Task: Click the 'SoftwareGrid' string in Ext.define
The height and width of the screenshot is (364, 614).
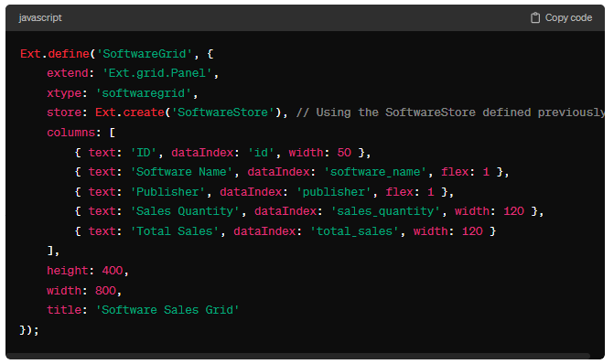Action: tap(144, 54)
